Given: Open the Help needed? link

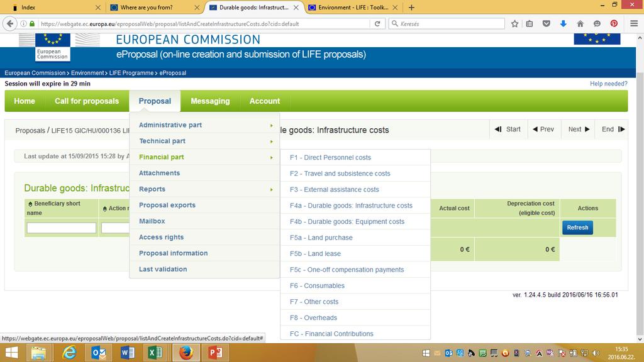Looking at the screenshot, I should pyautogui.click(x=608, y=84).
